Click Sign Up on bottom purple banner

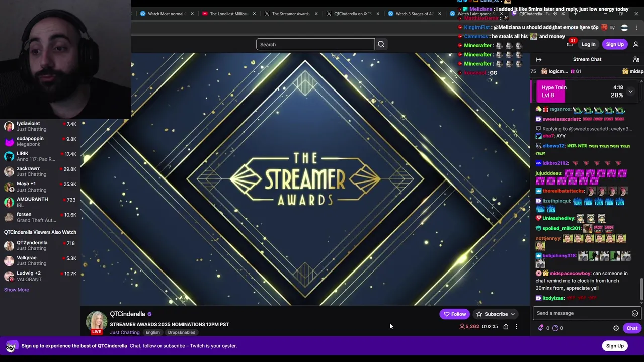[x=615, y=346]
